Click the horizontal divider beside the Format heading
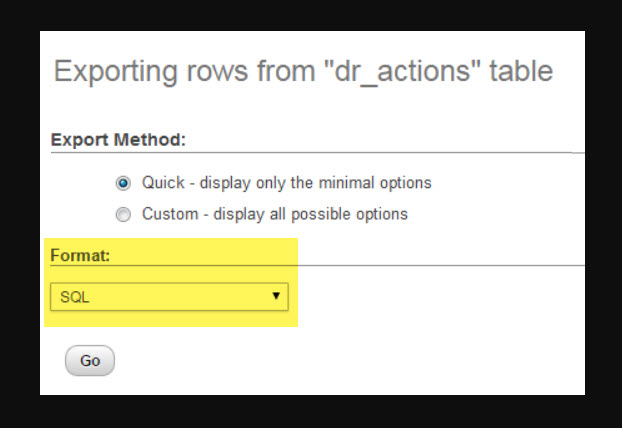The image size is (622, 428). (x=440, y=266)
